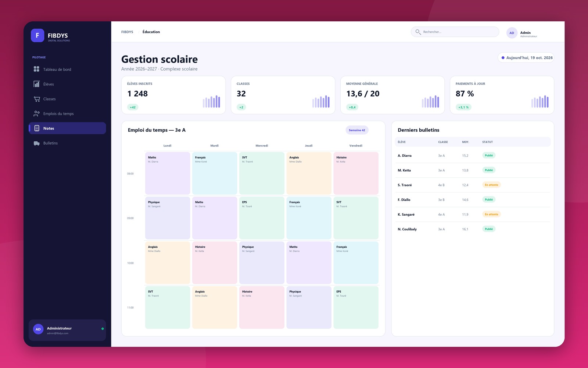The height and width of the screenshot is (368, 588).
Task: Select Monday 09:00 Physique slot
Action: pyautogui.click(x=168, y=218)
